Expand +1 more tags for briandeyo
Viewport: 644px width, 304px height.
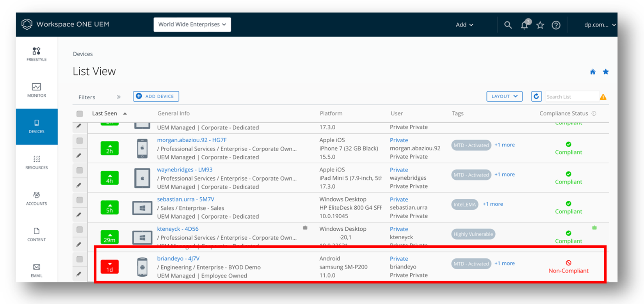pos(505,263)
